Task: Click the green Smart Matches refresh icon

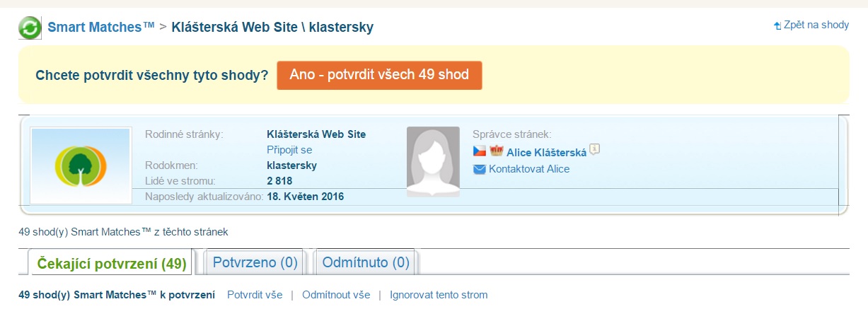Action: (x=30, y=28)
